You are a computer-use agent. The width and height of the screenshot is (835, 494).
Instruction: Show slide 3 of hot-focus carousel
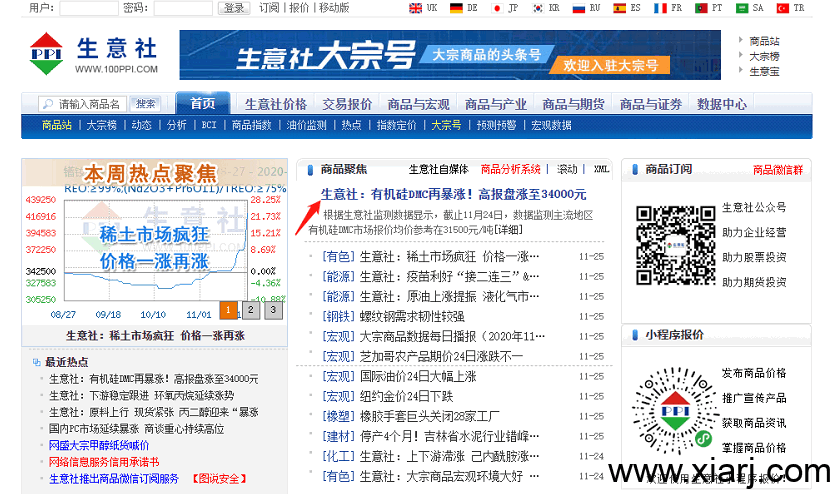(273, 310)
